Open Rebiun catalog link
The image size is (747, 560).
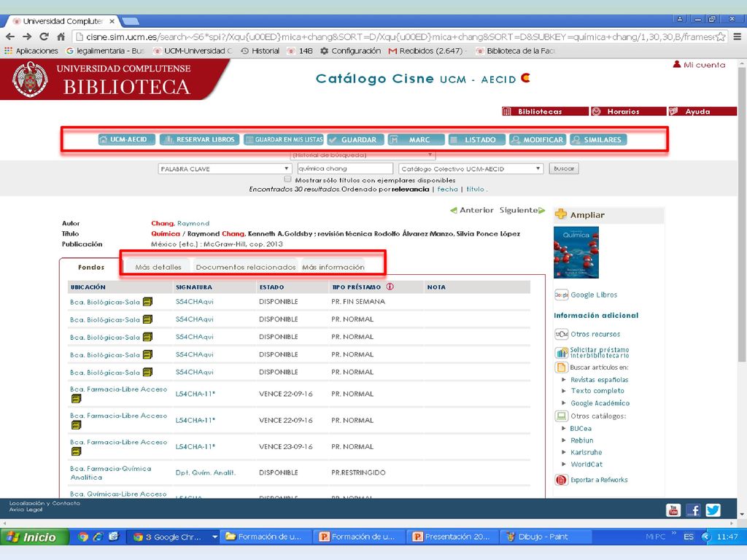582,440
